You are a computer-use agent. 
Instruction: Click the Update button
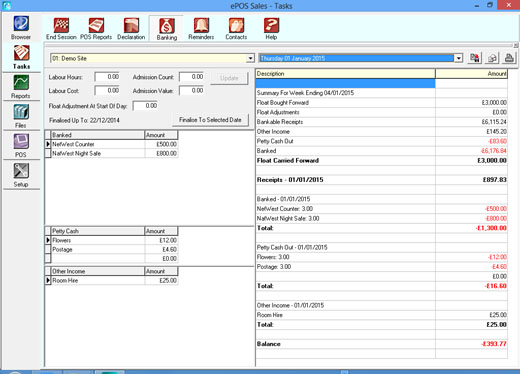(229, 78)
